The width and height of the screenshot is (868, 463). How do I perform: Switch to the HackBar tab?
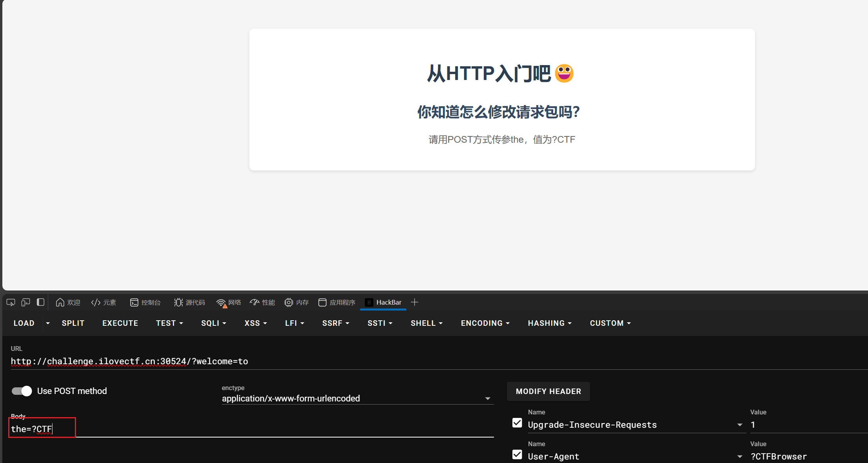pyautogui.click(x=383, y=302)
